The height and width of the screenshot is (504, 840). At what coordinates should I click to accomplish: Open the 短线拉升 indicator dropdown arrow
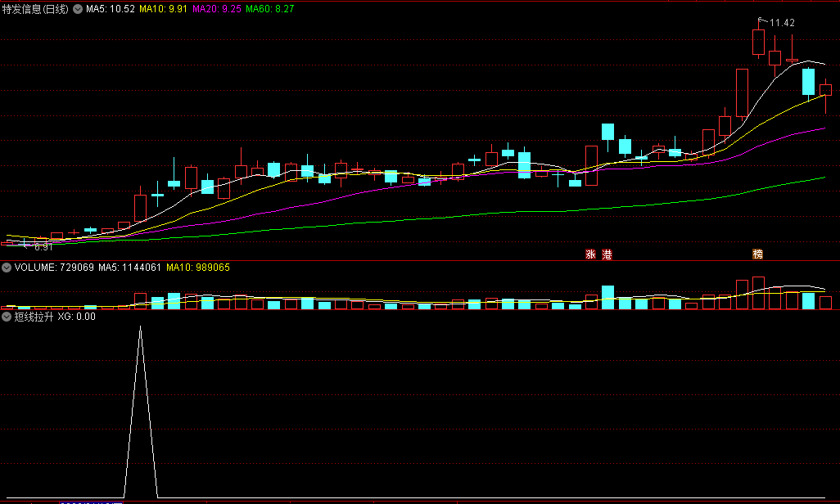coord(7,317)
